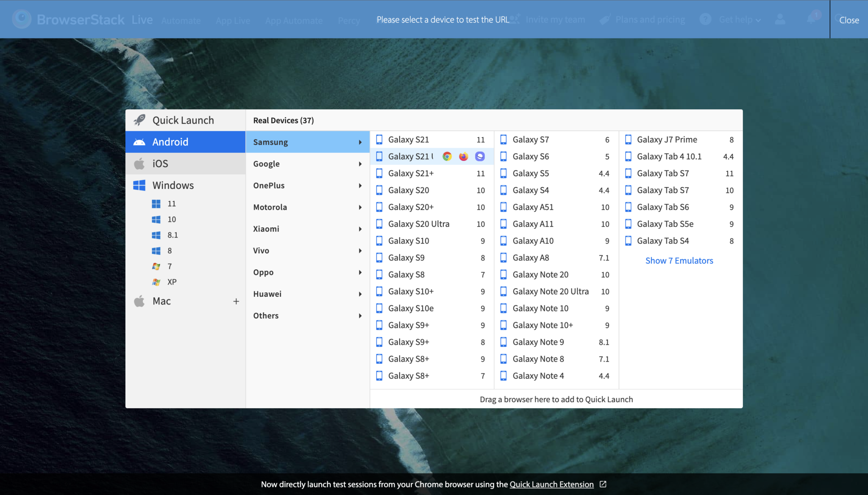This screenshot has width=868, height=495.
Task: Expand the Google device list
Action: click(266, 163)
